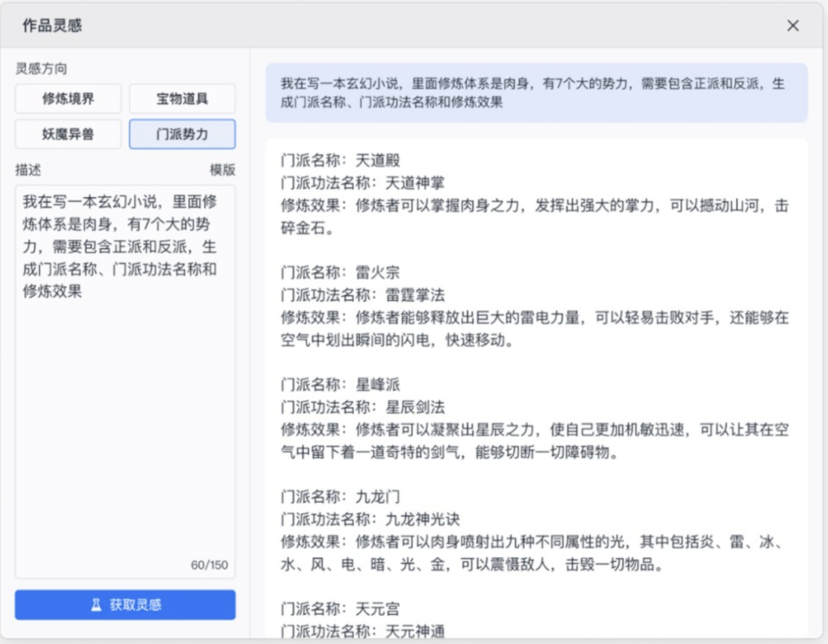Click the flask icon on 获取灵感 button
Viewport: 828px width, 644px height.
(x=96, y=605)
